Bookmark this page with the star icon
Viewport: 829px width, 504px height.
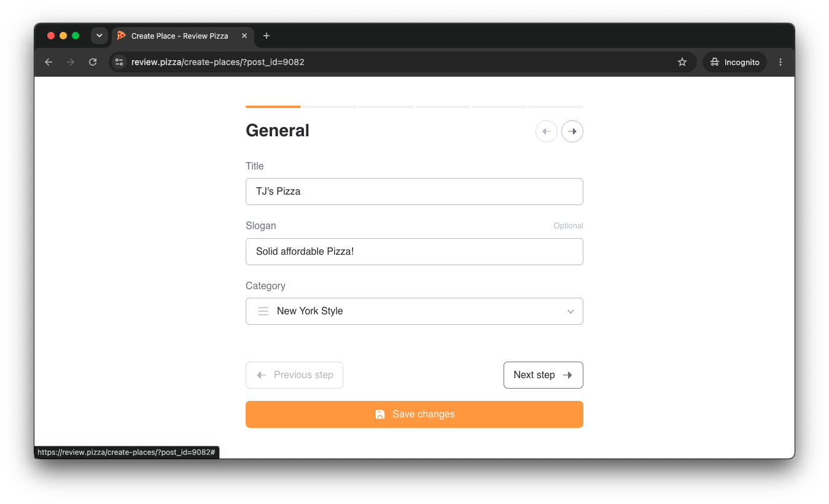click(682, 62)
